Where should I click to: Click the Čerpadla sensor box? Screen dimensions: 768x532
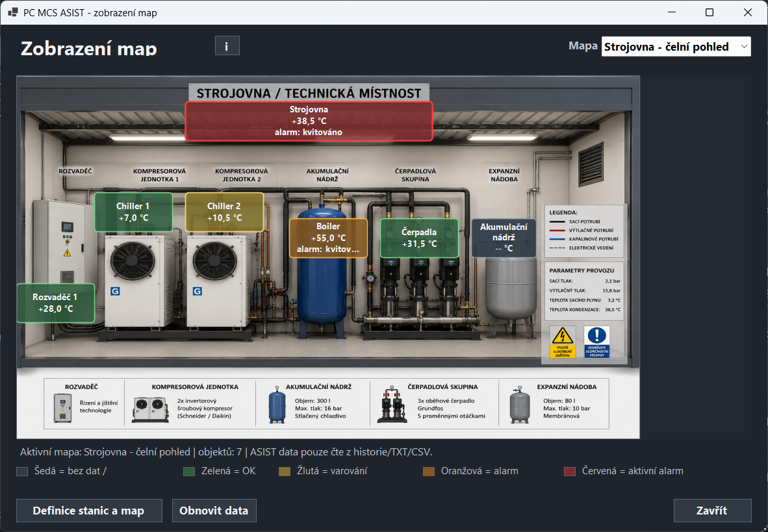pyautogui.click(x=419, y=238)
